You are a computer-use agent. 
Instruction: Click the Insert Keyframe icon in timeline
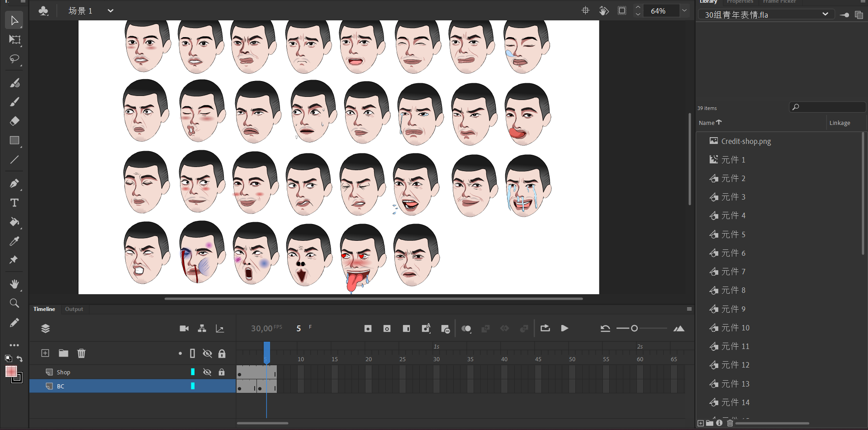[x=368, y=329]
